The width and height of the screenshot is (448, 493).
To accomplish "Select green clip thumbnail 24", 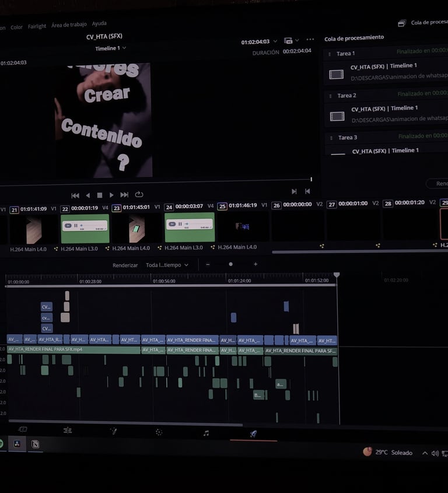I will [x=190, y=228].
